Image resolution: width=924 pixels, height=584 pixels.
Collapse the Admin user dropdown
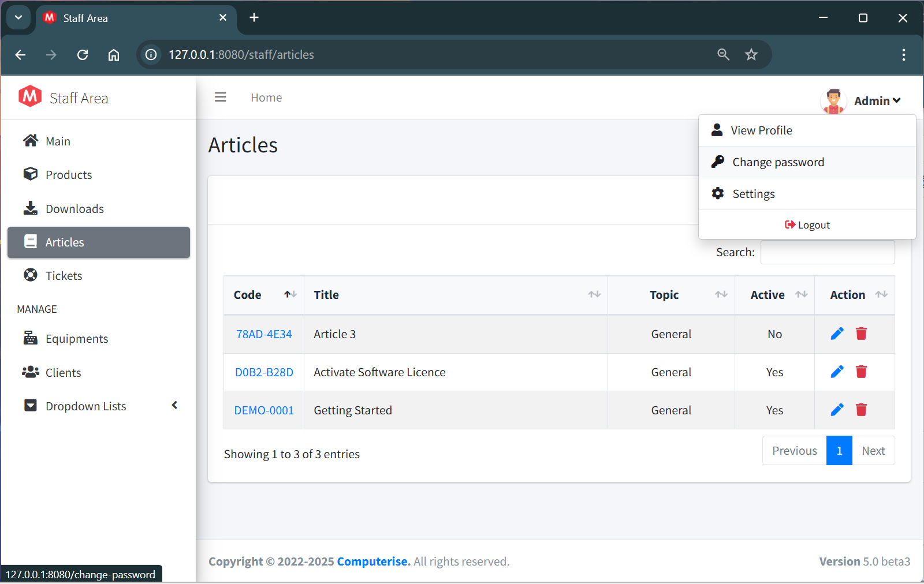[877, 101]
